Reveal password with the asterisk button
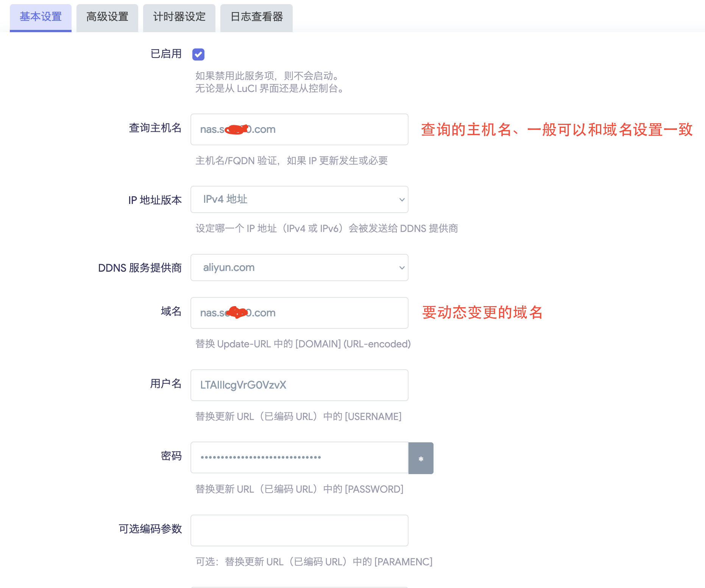This screenshot has width=705, height=588. [x=421, y=458]
